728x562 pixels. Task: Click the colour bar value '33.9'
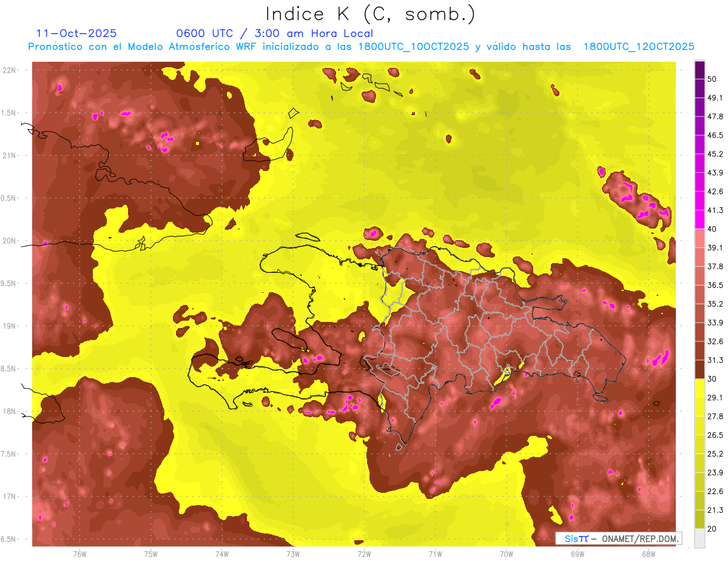[x=715, y=323]
